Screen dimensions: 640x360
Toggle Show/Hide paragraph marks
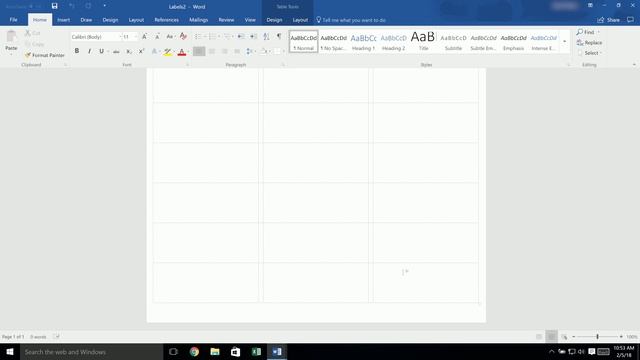[279, 37]
